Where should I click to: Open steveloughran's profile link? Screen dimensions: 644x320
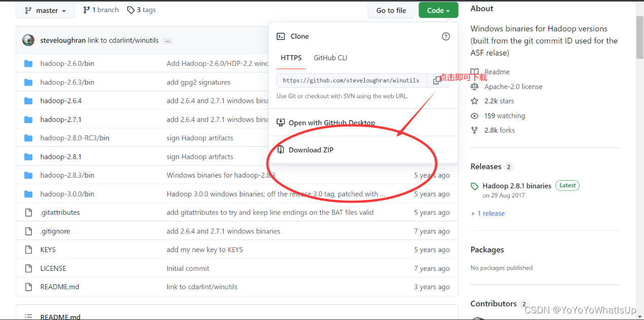63,41
